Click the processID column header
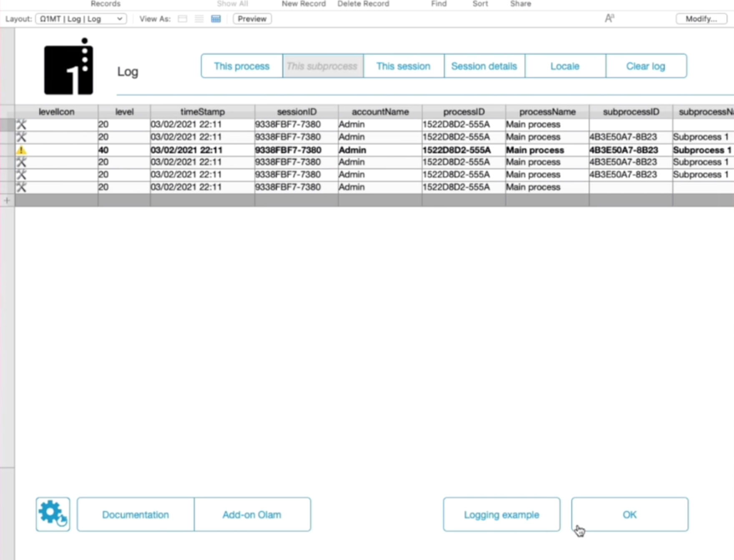734x560 pixels. click(x=464, y=112)
